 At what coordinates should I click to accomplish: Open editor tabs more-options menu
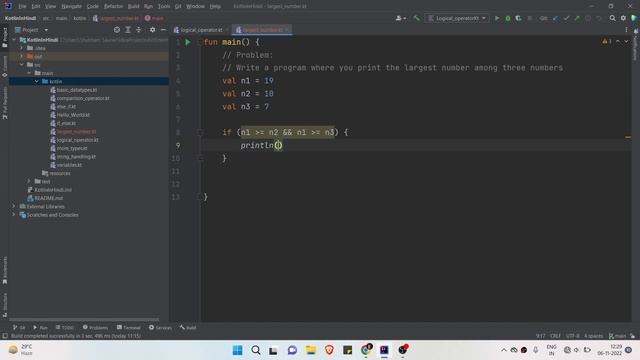626,30
